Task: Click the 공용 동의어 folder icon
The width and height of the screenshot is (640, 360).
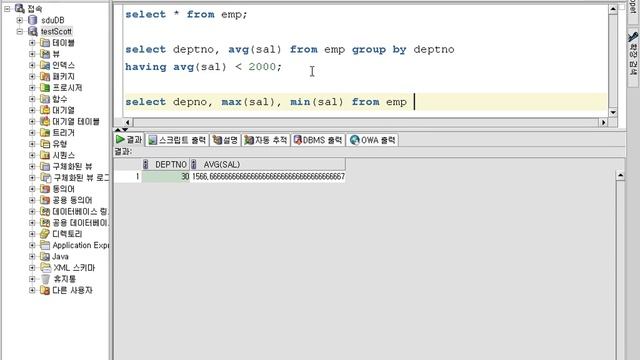Action: 45,200
